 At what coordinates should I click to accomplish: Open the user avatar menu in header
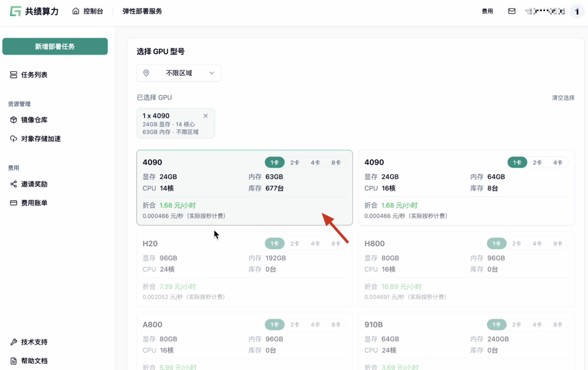pyautogui.click(x=577, y=11)
